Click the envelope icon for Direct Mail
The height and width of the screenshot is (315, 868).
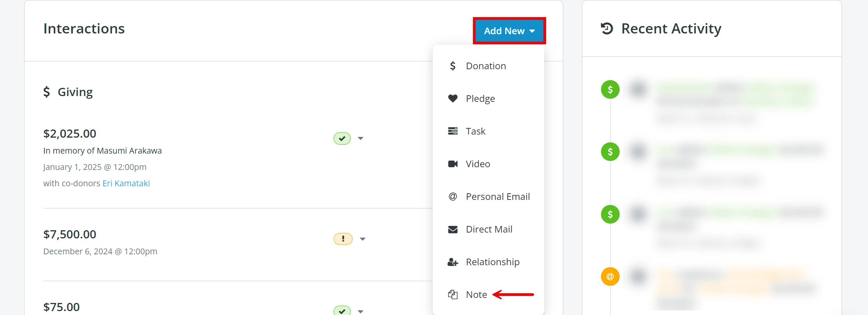click(453, 229)
